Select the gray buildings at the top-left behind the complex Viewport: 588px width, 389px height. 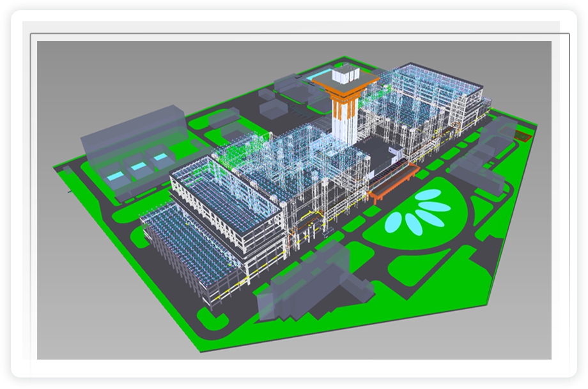point(288,89)
